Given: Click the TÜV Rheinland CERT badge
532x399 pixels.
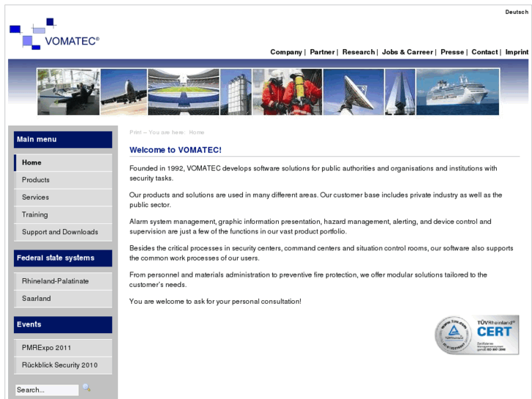Looking at the screenshot, I should point(476,335).
